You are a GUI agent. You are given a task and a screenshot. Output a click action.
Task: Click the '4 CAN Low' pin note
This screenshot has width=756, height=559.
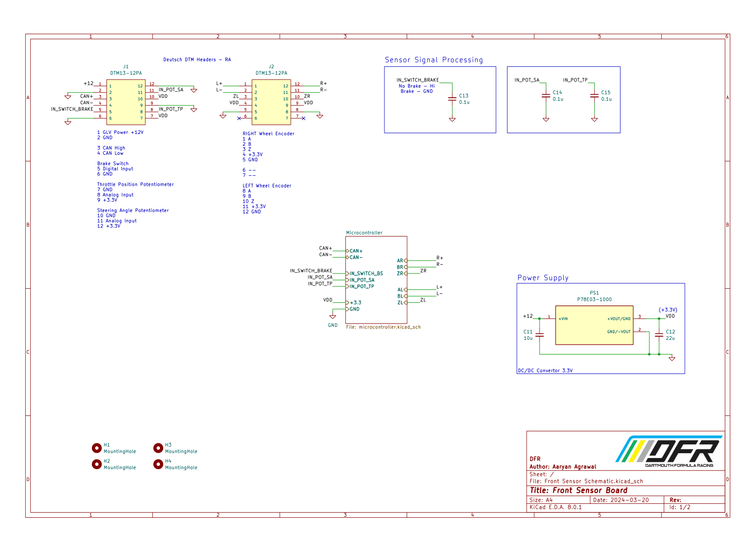(110, 153)
